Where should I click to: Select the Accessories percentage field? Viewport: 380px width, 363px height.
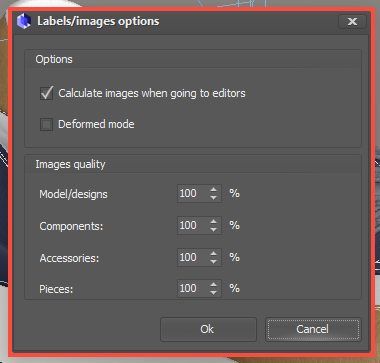(x=199, y=257)
